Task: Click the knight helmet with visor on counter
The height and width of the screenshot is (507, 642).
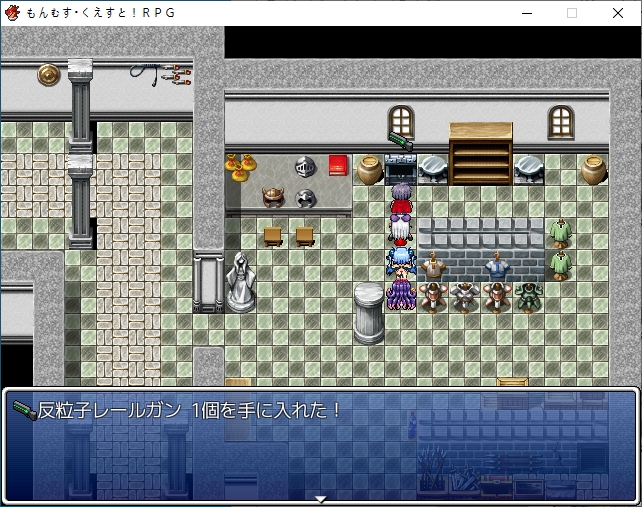Action: pos(305,167)
